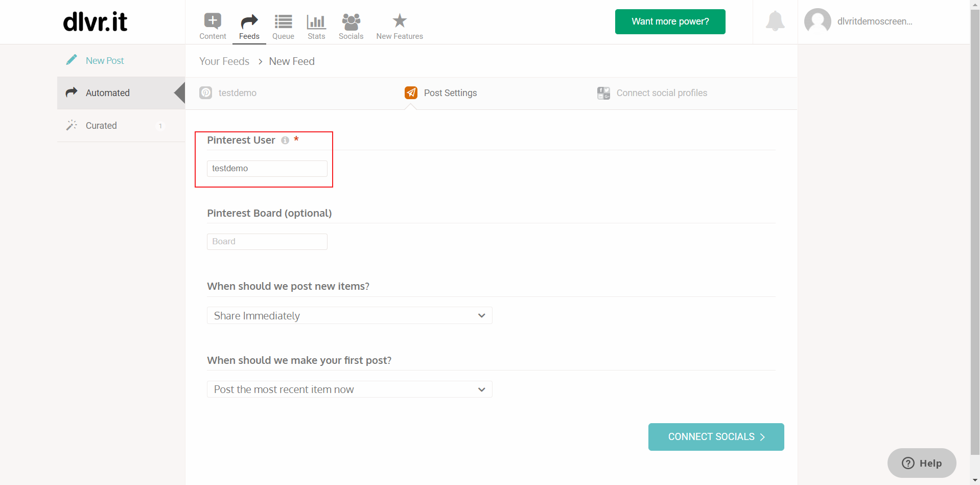
Task: Click the Connect social profiles icon
Action: point(603,93)
